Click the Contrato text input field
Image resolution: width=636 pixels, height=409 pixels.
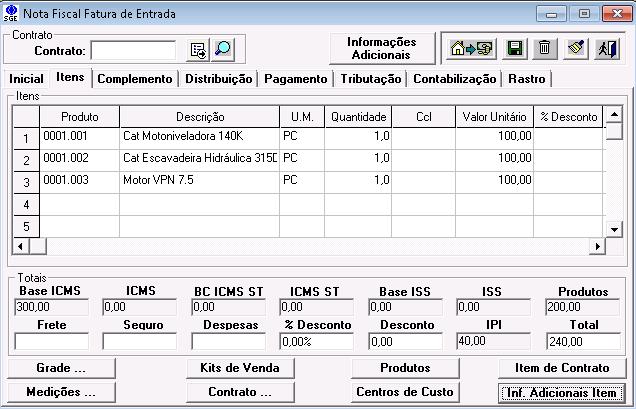tap(133, 50)
